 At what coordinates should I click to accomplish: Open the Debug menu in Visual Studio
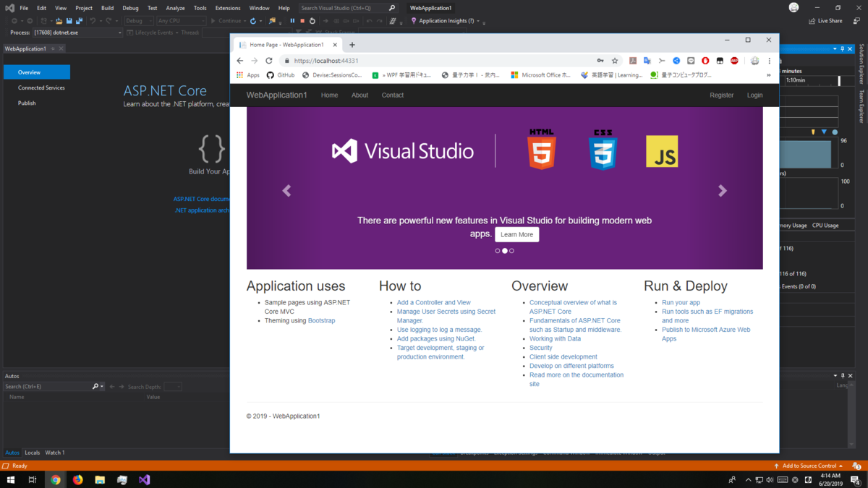[130, 8]
